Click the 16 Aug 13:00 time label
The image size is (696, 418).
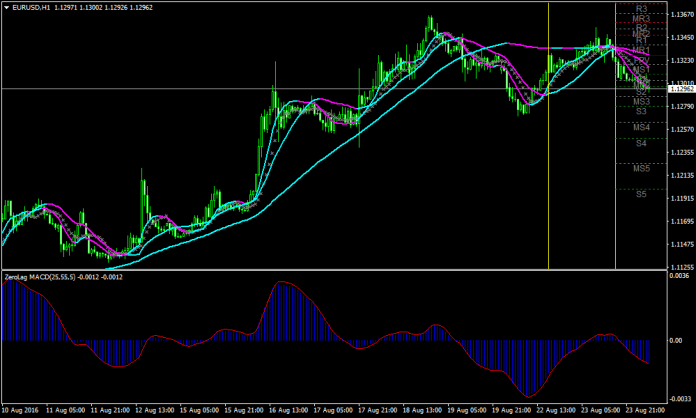(288, 410)
